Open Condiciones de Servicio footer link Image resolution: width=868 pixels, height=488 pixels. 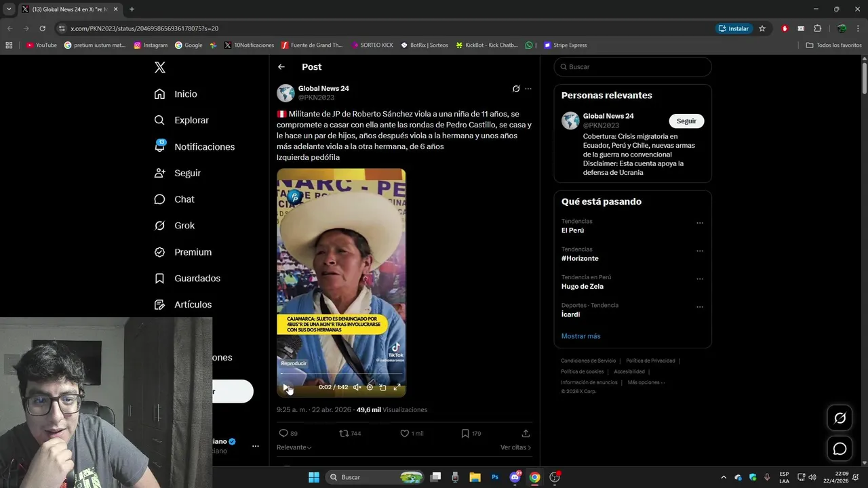(x=588, y=361)
